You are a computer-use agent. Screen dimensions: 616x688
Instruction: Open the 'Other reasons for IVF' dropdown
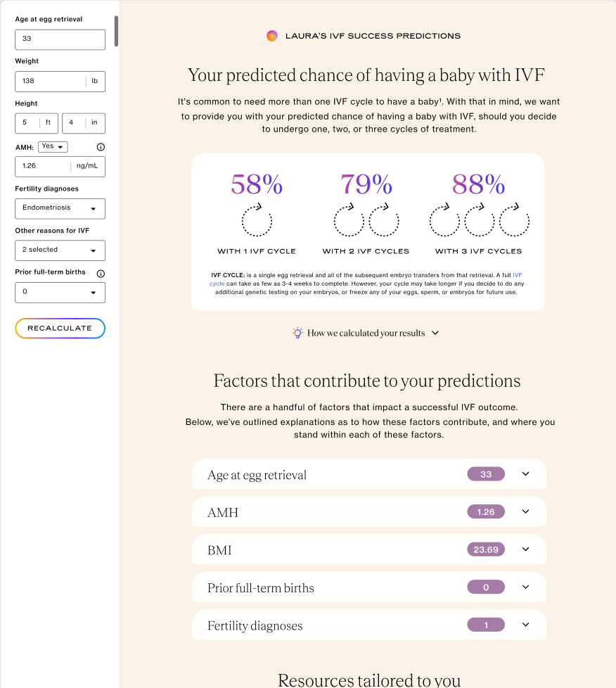click(60, 250)
